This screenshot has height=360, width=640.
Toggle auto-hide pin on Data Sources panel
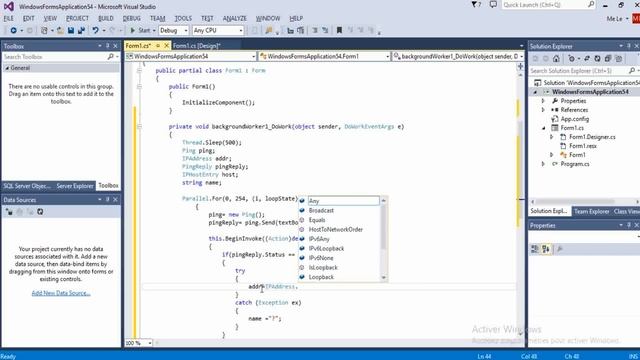click(x=107, y=200)
